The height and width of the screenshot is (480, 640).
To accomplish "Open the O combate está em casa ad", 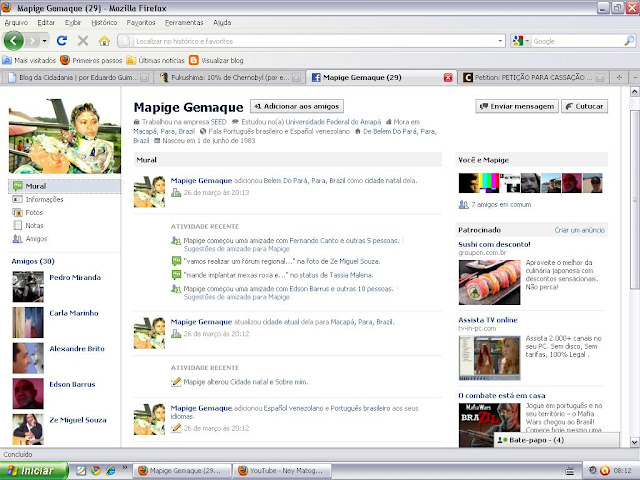I will point(502,395).
